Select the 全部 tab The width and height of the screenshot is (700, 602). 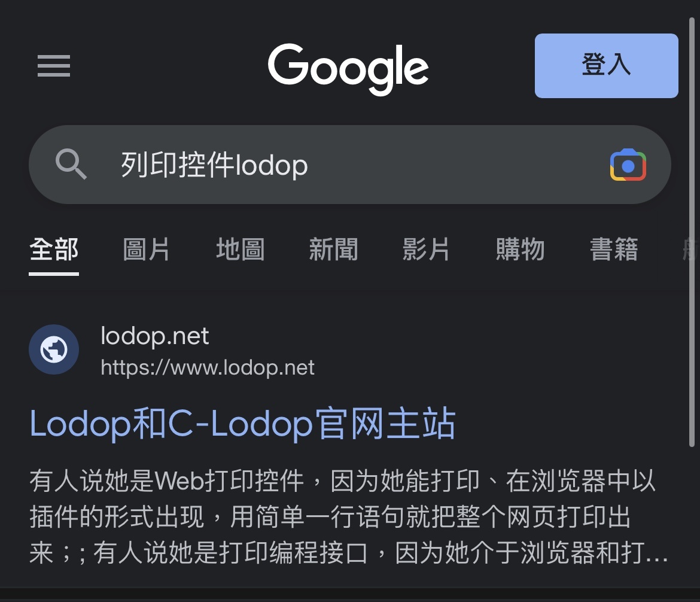[x=54, y=249]
